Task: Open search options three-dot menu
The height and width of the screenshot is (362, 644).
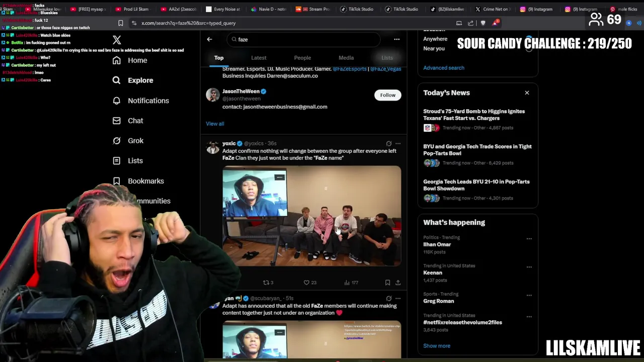Action: [396, 39]
